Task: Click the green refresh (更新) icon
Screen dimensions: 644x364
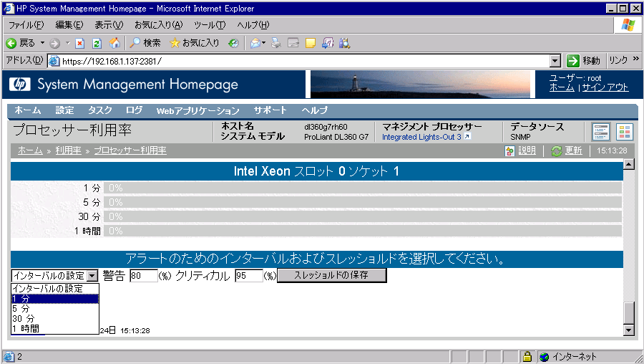Action: click(556, 151)
